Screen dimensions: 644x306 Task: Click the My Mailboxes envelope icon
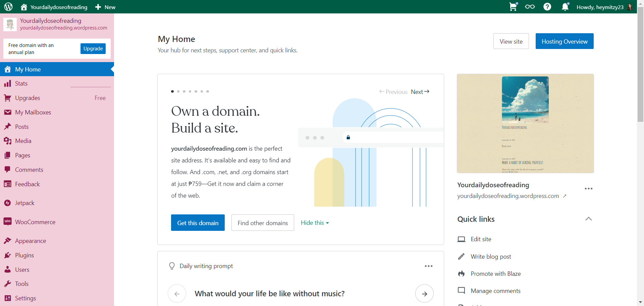click(x=8, y=112)
